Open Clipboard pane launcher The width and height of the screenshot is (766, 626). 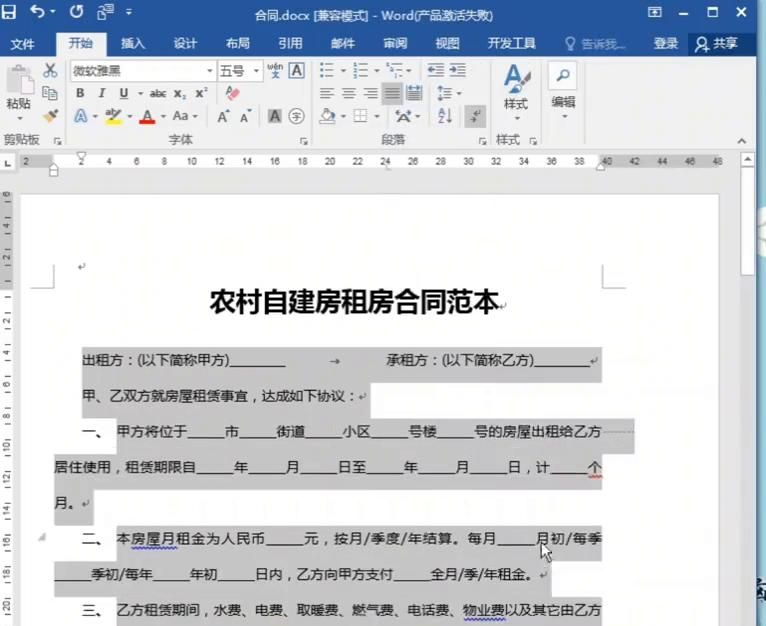tap(58, 141)
